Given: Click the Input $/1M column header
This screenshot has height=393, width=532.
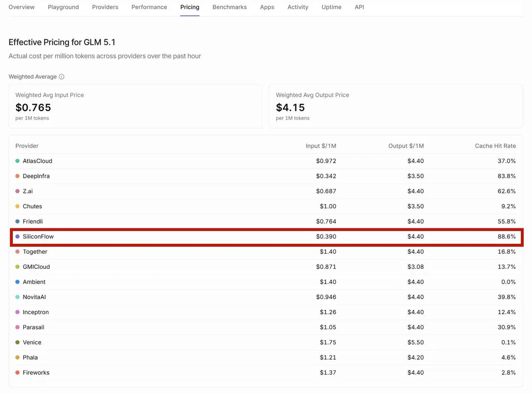Looking at the screenshot, I should click(x=321, y=146).
